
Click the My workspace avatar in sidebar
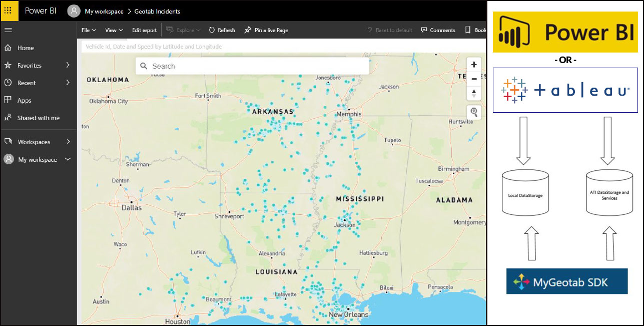9,159
